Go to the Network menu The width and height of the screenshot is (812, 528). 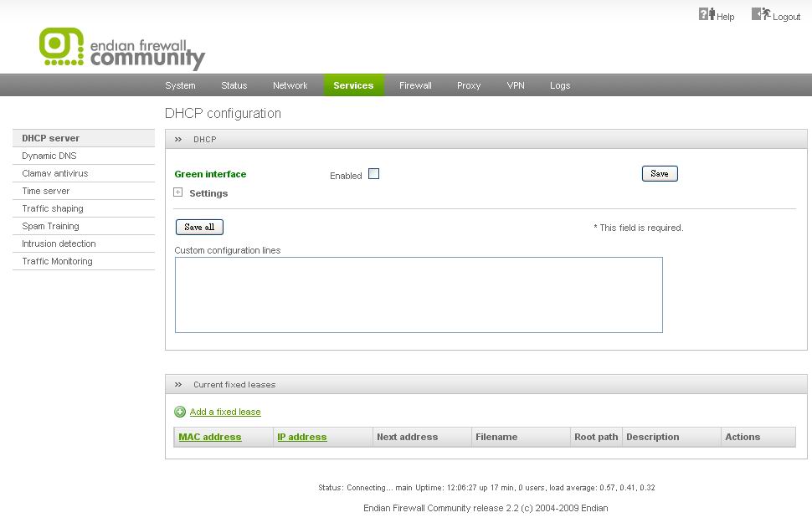click(290, 85)
